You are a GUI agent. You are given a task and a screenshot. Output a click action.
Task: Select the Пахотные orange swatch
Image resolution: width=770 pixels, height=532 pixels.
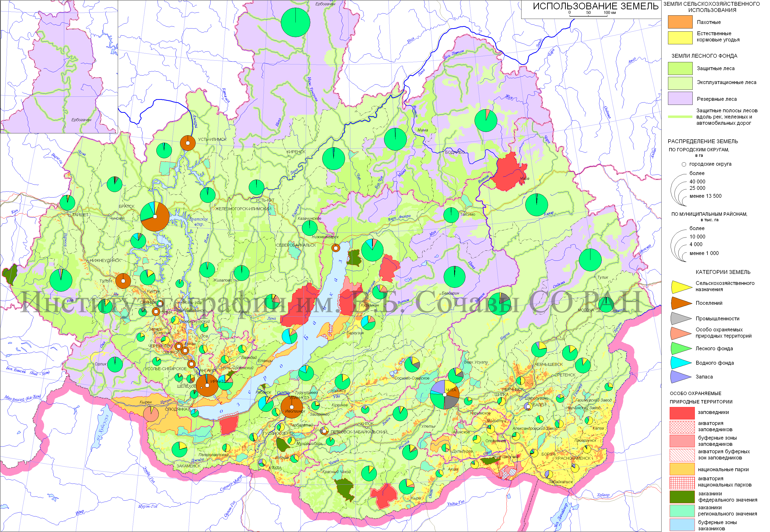pyautogui.click(x=680, y=22)
